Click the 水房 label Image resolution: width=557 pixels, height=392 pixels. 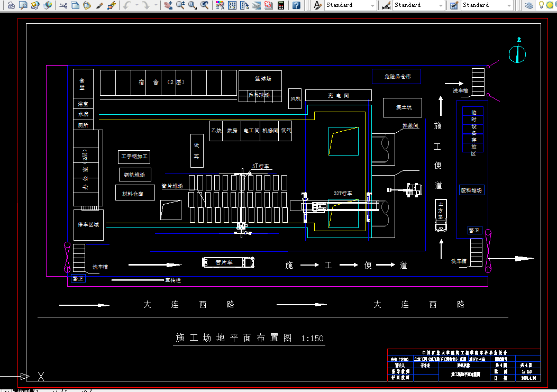[x=83, y=114]
